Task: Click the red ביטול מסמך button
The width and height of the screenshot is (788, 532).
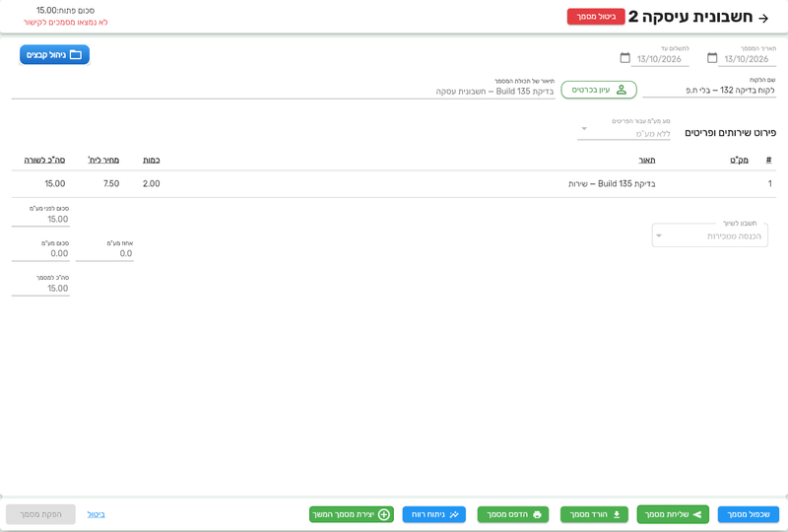Action: pos(596,17)
